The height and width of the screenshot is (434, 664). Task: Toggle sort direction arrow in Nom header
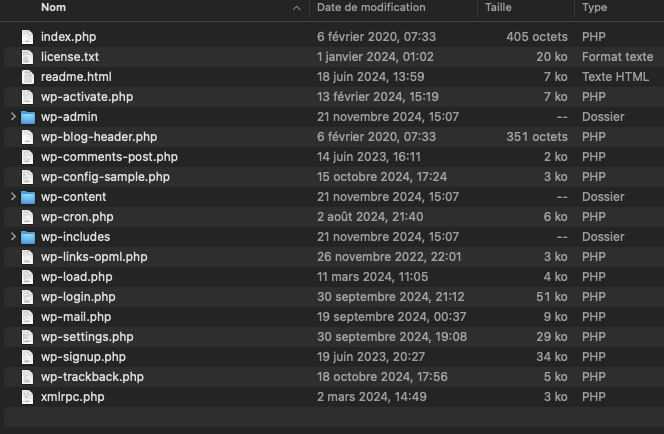tap(297, 8)
